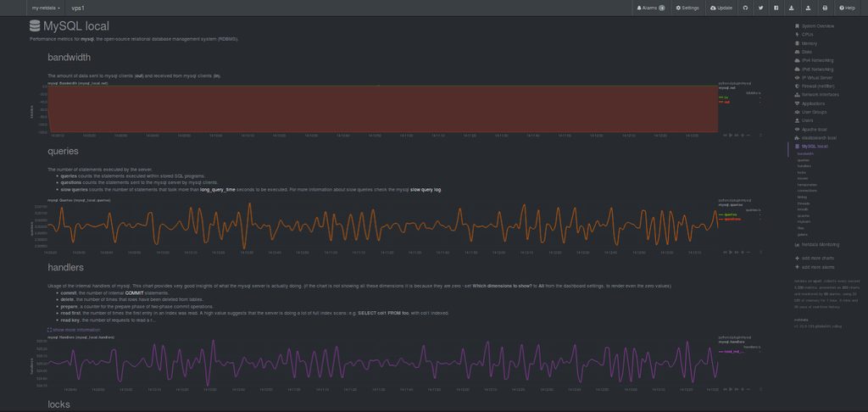This screenshot has height=412, width=868.
Task: Reset the queries chart with its play icon
Action: click(x=730, y=252)
